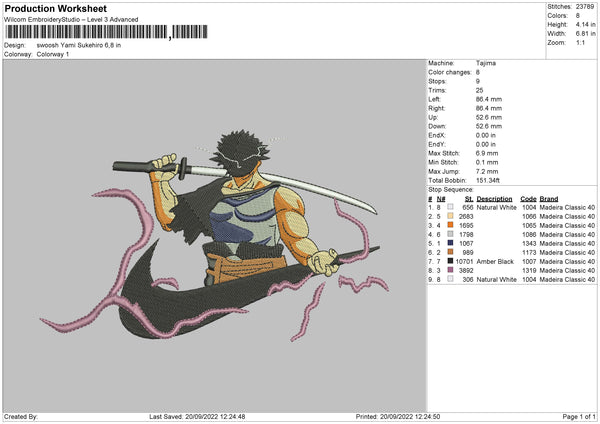The width and height of the screenshot is (600, 424).
Task: Click the 'Description' column header
Action: coord(494,199)
